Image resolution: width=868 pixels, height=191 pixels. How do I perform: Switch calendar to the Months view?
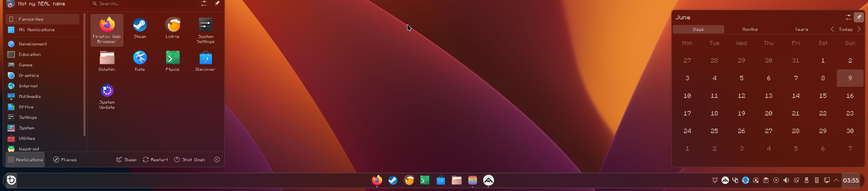(x=750, y=29)
